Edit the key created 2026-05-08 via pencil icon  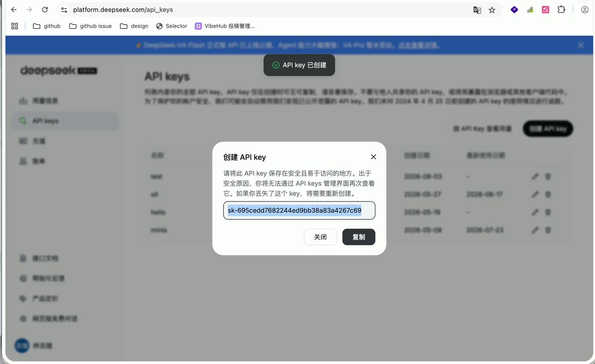[x=535, y=230]
